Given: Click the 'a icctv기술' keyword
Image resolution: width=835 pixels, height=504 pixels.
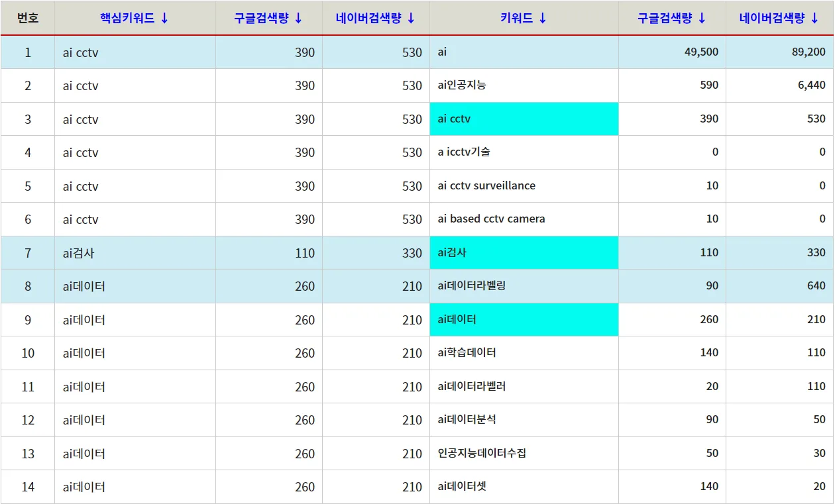Looking at the screenshot, I should tap(464, 152).
